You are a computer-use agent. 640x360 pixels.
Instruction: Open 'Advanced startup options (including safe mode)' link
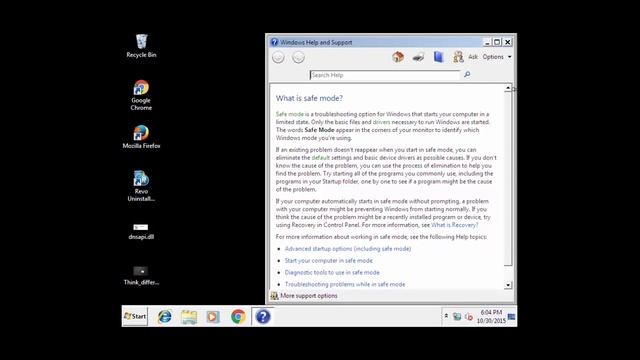pyautogui.click(x=348, y=249)
